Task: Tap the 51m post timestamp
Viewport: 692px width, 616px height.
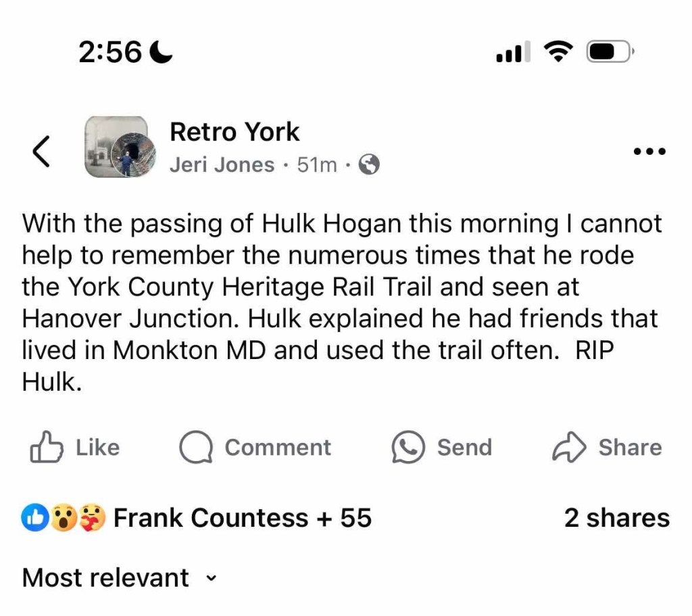Action: coord(317,165)
